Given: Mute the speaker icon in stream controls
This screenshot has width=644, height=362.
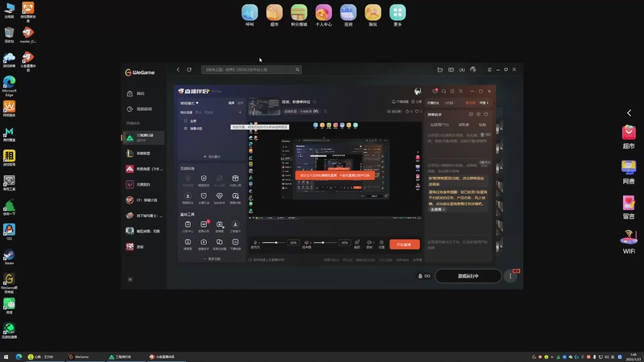Looking at the screenshot, I should 306,243.
